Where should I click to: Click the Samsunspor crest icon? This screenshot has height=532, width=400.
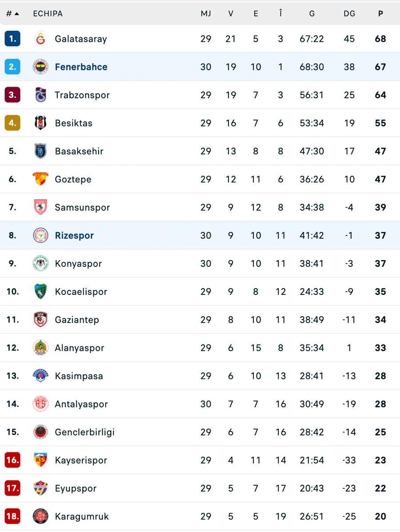click(40, 207)
